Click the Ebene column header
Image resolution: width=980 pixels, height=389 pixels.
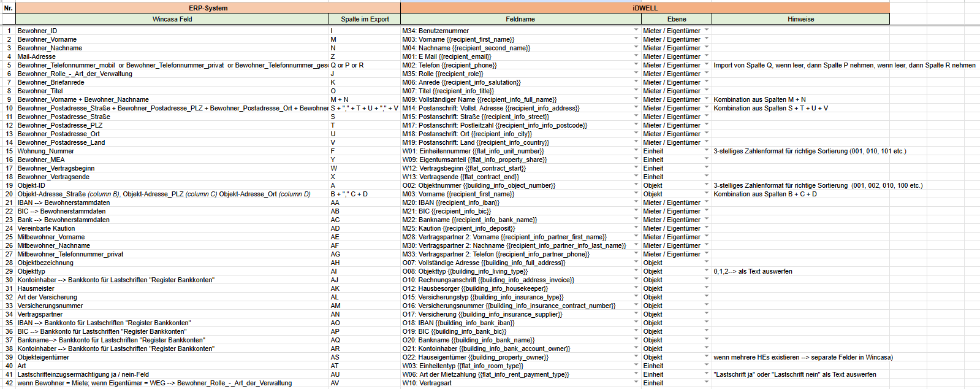pyautogui.click(x=677, y=19)
